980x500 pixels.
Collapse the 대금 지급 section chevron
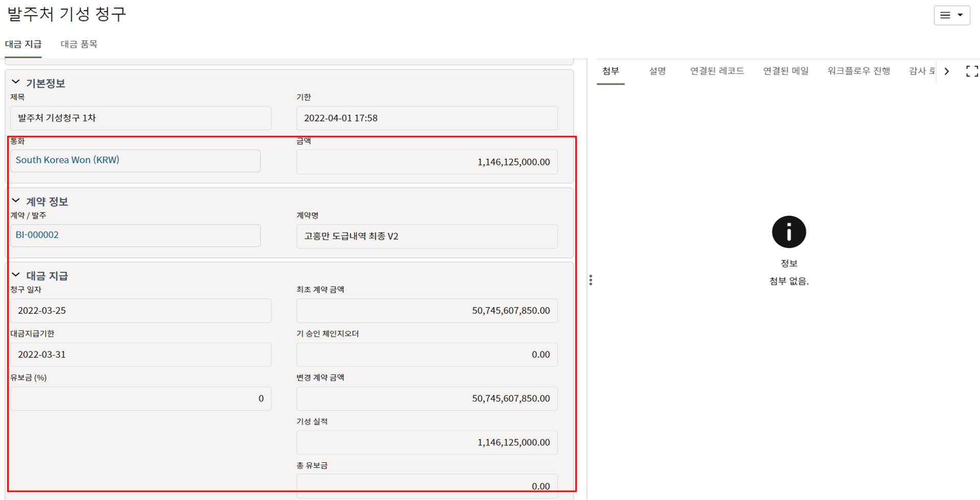click(16, 275)
